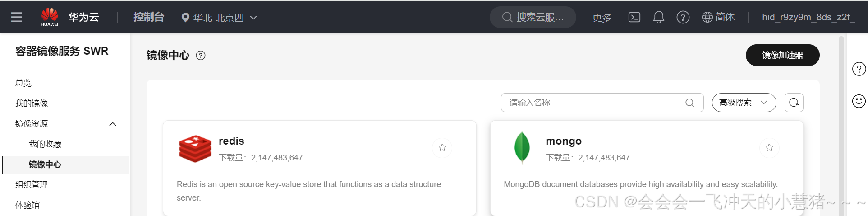Open the floating help question icon at right
Image resolution: width=868 pixels, height=216 pixels.
pyautogui.click(x=859, y=69)
